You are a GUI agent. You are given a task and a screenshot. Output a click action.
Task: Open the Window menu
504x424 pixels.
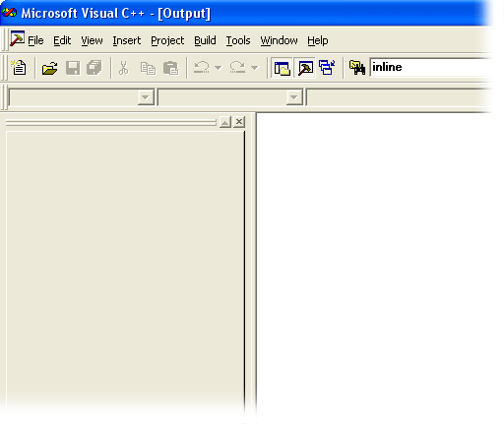point(279,40)
